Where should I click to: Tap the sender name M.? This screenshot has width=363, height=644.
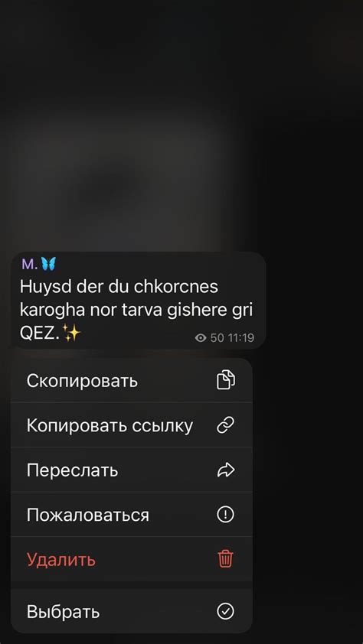[x=29, y=265]
